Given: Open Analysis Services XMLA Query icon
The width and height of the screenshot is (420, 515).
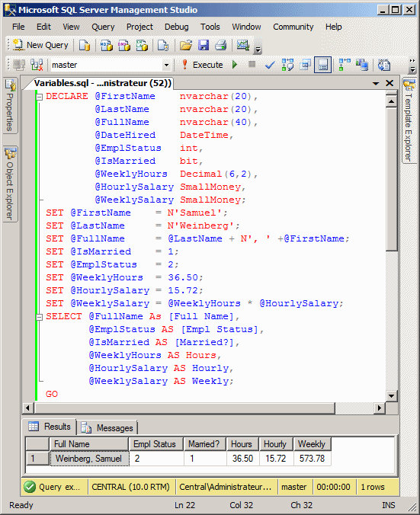Looking at the screenshot, I should (142, 45).
